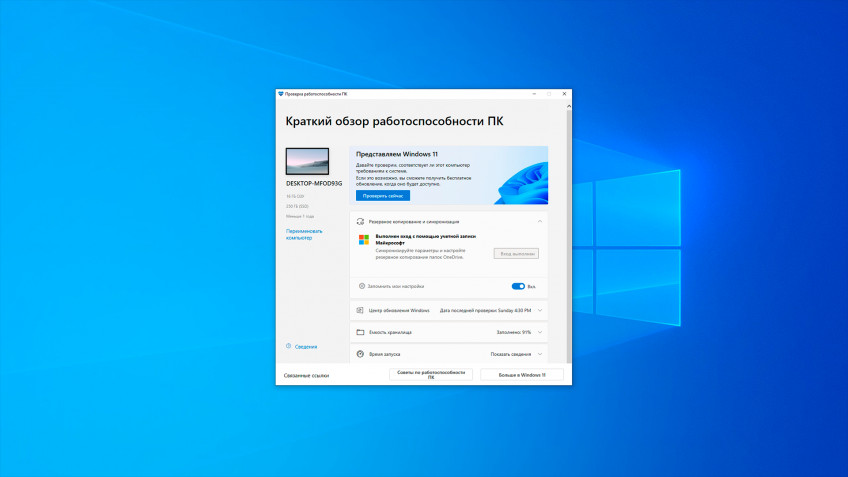Expand the startup time row
Screen dimensions: 848x477
pyautogui.click(x=540, y=354)
